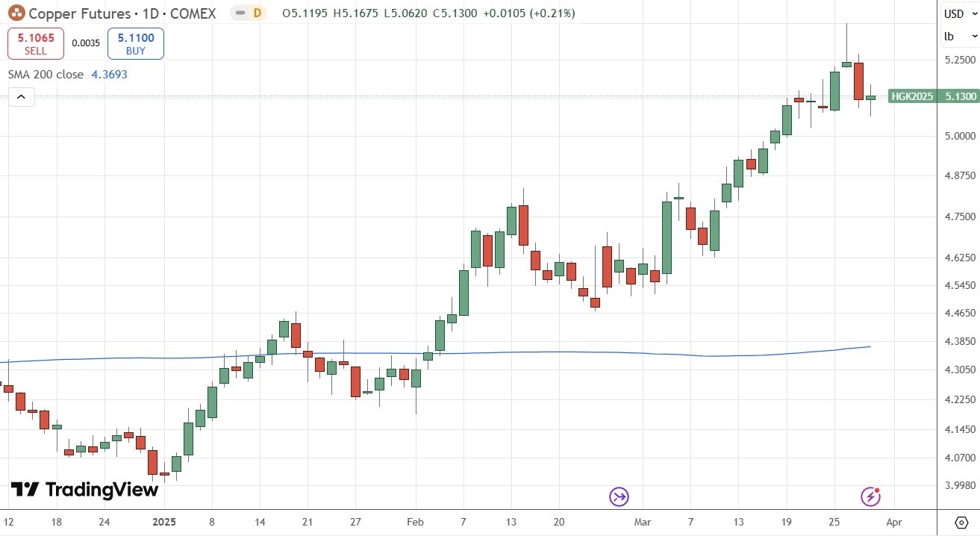The image size is (980, 536).
Task: Click the 5.1100 BUY button
Action: (x=135, y=43)
